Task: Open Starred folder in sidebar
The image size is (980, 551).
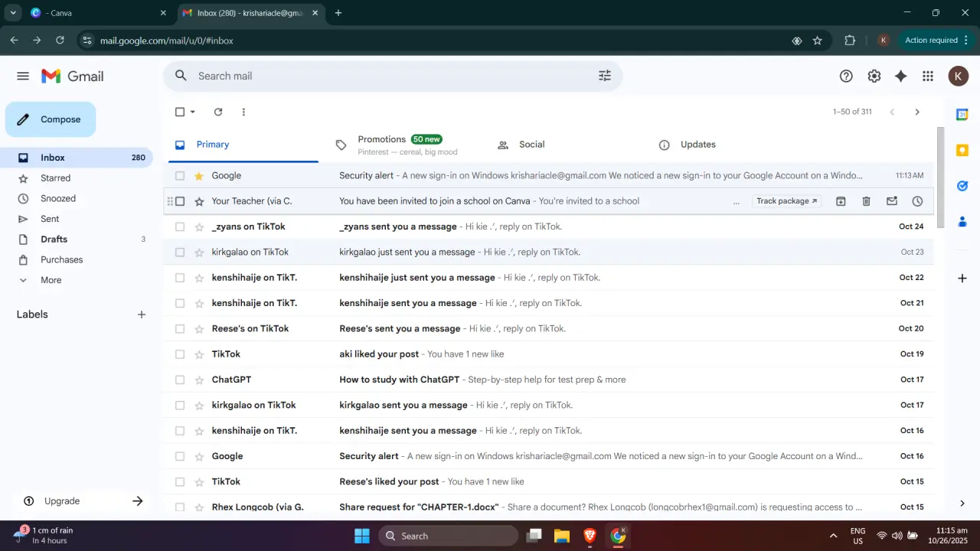Action: pos(55,178)
